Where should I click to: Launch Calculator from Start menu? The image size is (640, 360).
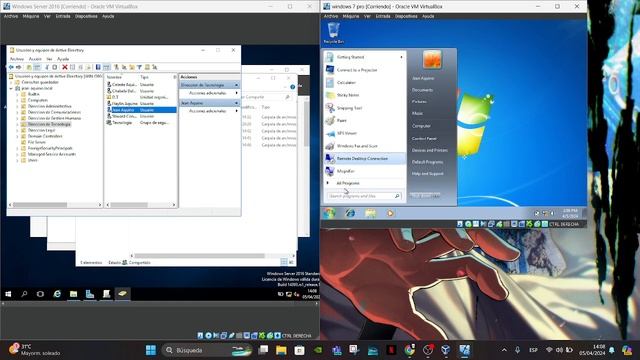364,82
